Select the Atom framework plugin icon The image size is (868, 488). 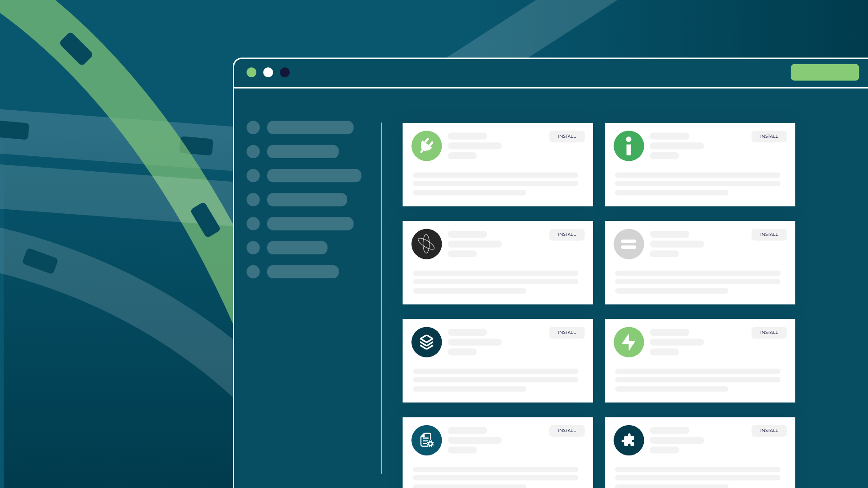(x=427, y=244)
